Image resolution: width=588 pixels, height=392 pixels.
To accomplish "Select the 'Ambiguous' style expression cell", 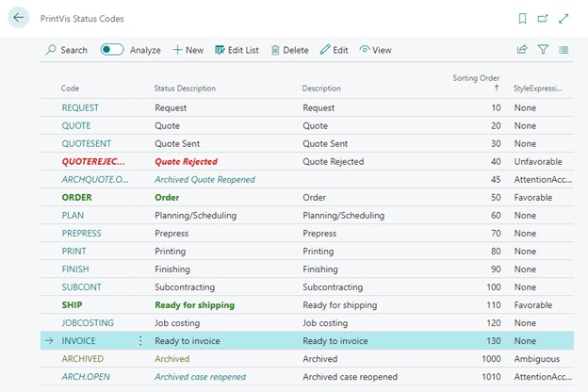I will (x=536, y=359).
